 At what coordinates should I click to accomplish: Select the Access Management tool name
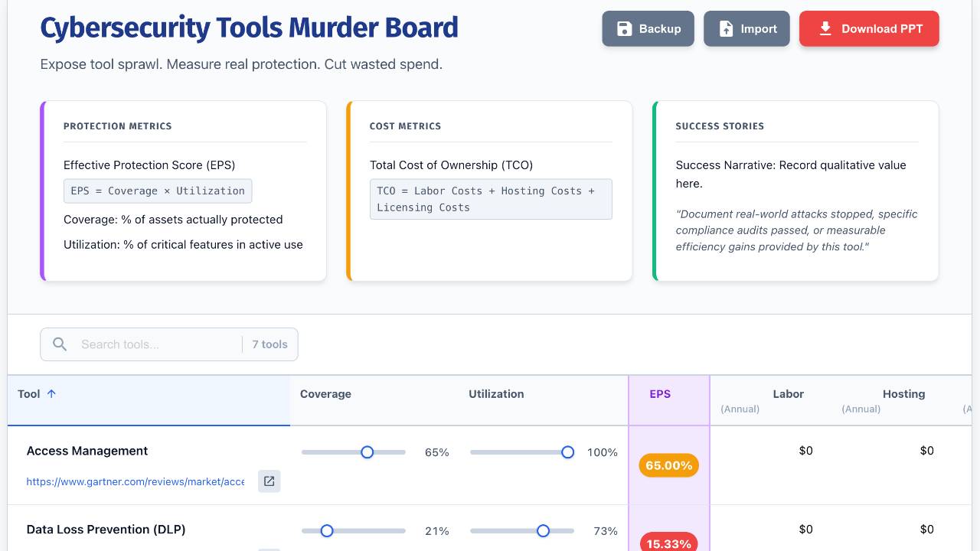coord(87,451)
